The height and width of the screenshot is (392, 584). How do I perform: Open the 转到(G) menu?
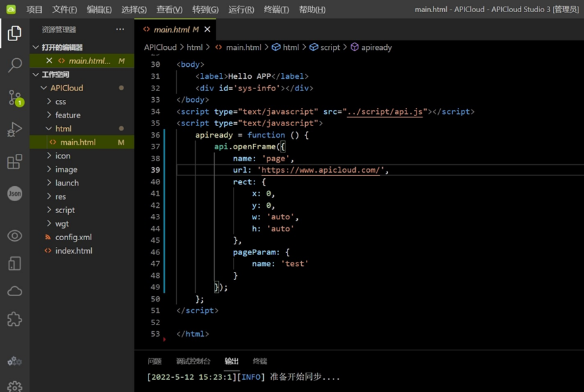(x=205, y=9)
